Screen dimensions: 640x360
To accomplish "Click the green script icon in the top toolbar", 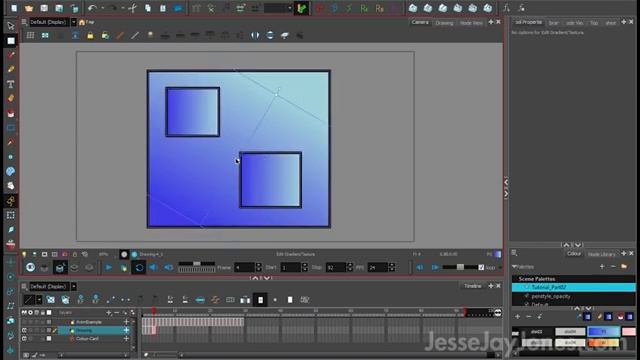I will (301, 8).
